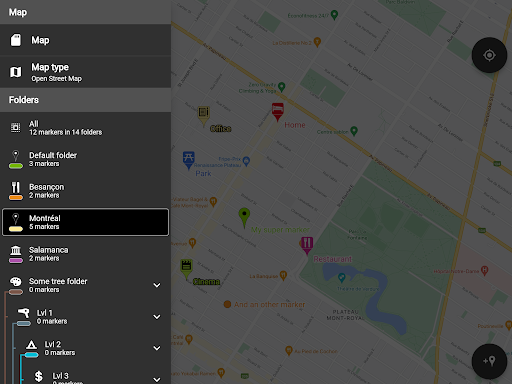Collapse the Some tree folder chevron

click(157, 285)
